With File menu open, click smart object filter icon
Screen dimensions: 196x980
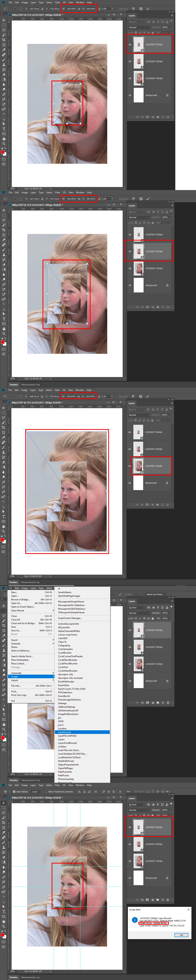(167, 608)
